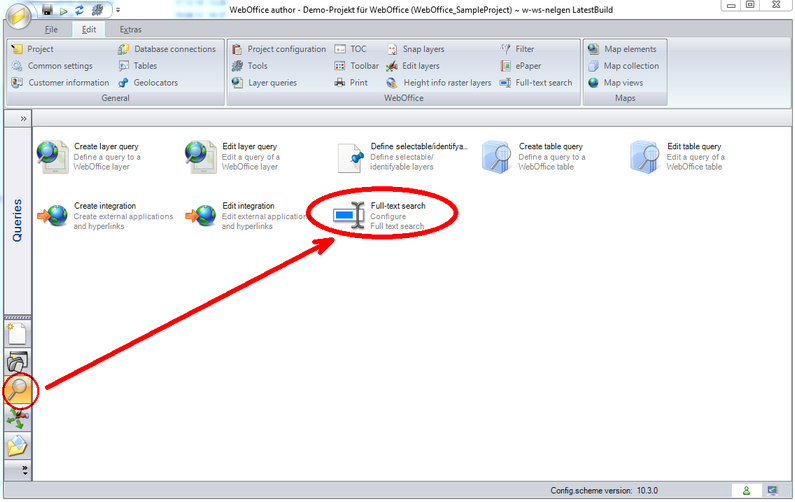Expand the side navigation pane chevron

[23, 119]
